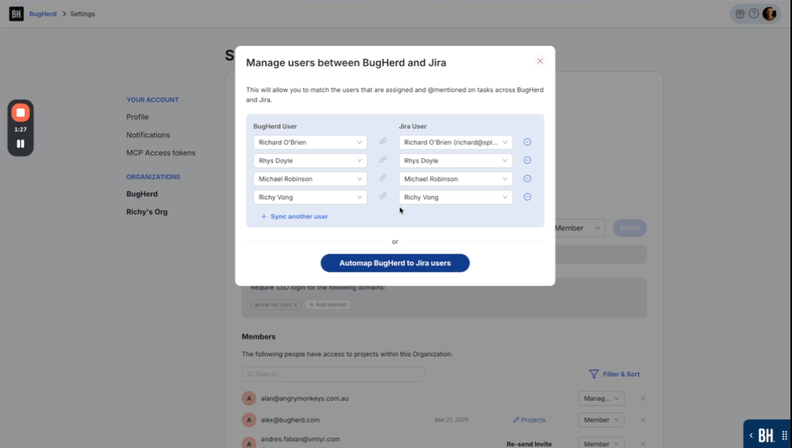
Task: Open the help question mark icon
Action: click(x=754, y=14)
